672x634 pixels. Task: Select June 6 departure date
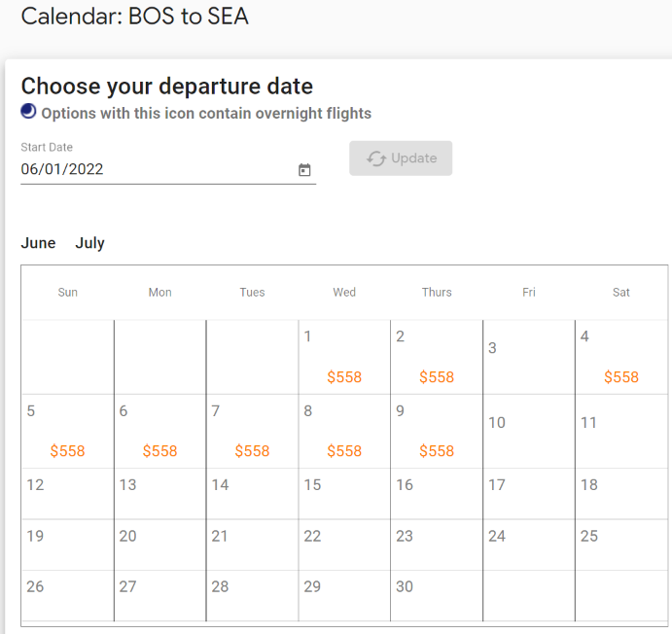click(159, 431)
